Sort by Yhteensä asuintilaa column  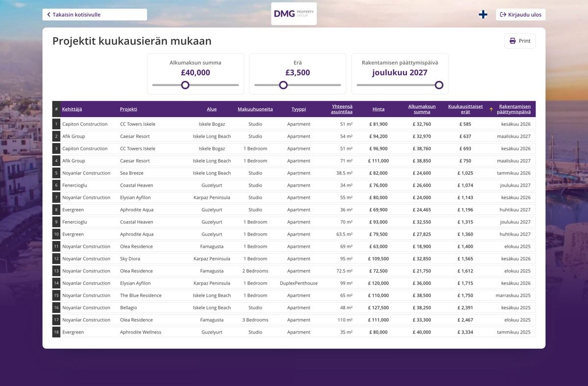click(342, 109)
